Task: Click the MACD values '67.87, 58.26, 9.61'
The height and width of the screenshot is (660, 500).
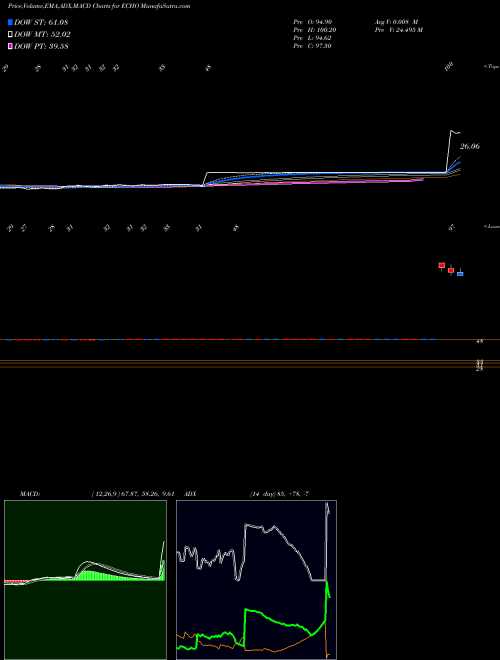Action: point(146,494)
